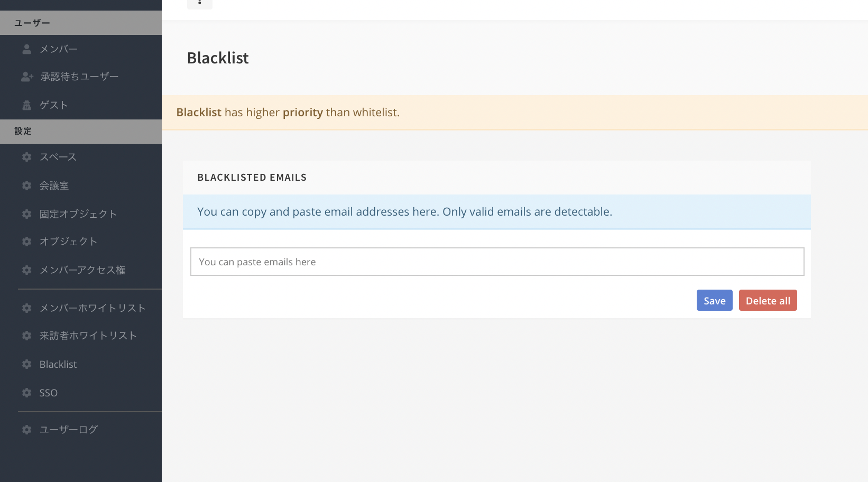Click the gear icon next to 会議室
This screenshot has height=482, width=868.
pyautogui.click(x=27, y=186)
